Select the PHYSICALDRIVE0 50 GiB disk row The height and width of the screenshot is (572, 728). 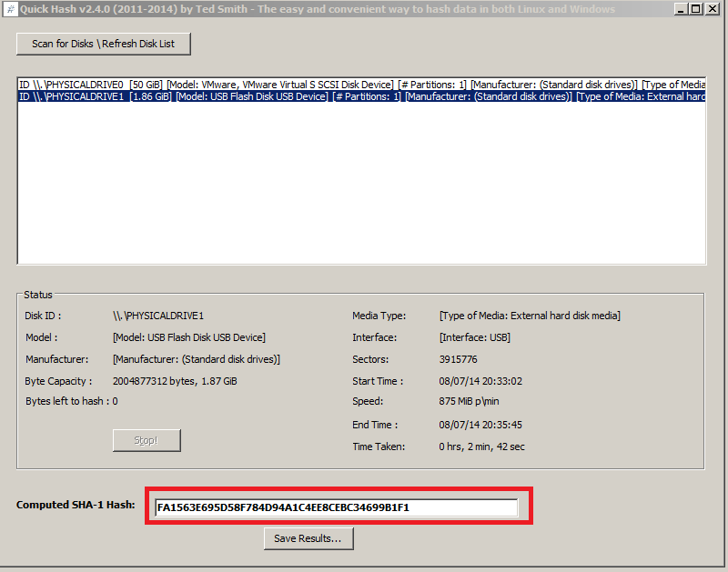tap(361, 85)
